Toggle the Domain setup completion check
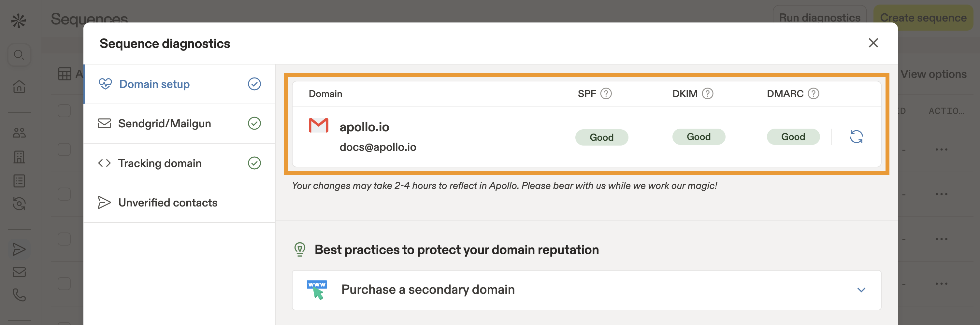 point(254,84)
